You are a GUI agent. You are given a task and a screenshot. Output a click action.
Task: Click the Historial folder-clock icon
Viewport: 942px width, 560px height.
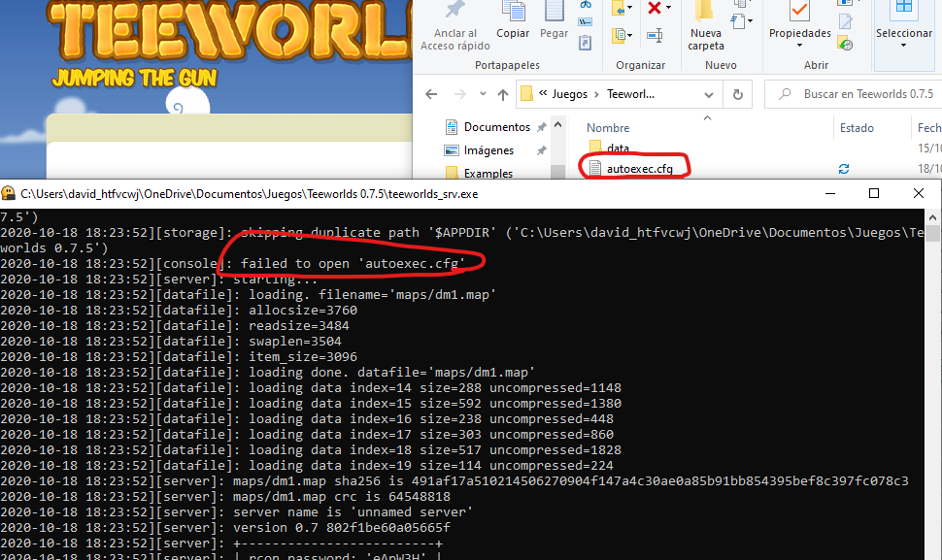tap(846, 43)
